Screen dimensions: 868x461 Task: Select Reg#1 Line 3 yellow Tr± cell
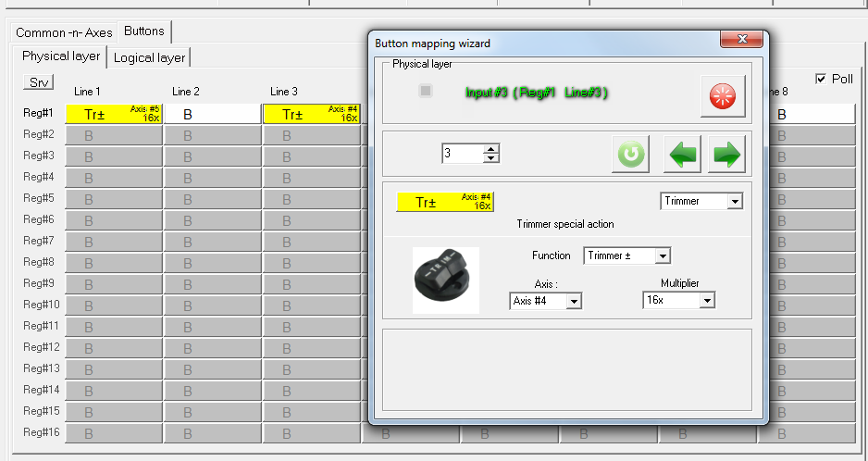pos(312,114)
